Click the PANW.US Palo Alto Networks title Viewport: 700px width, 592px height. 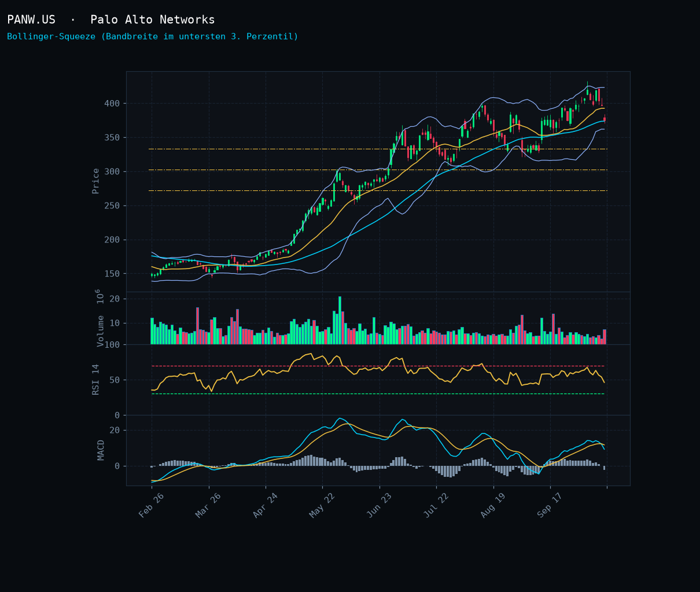pos(111,20)
